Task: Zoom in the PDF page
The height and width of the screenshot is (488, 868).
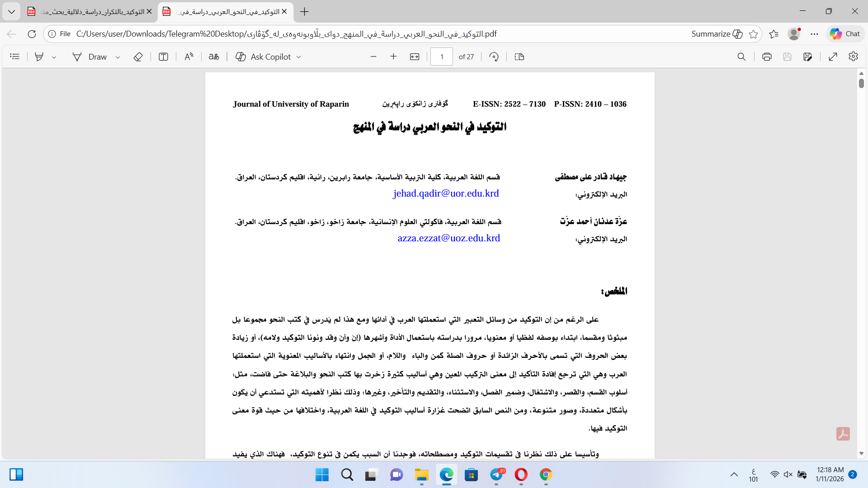Action: 393,56
